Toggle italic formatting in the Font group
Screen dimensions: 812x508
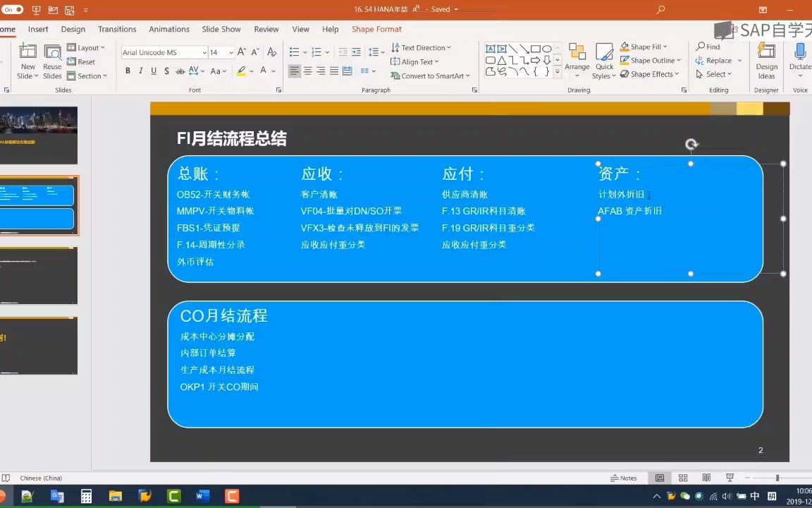(140, 71)
